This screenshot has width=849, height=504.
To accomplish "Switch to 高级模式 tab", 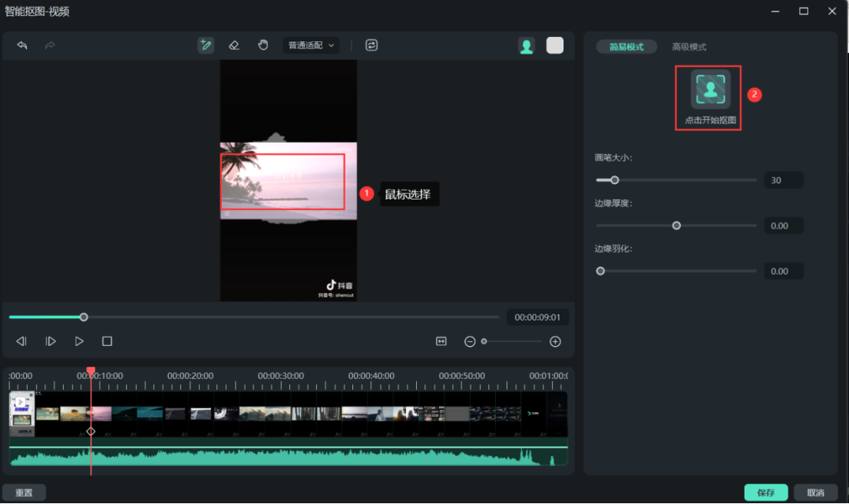I will (689, 47).
